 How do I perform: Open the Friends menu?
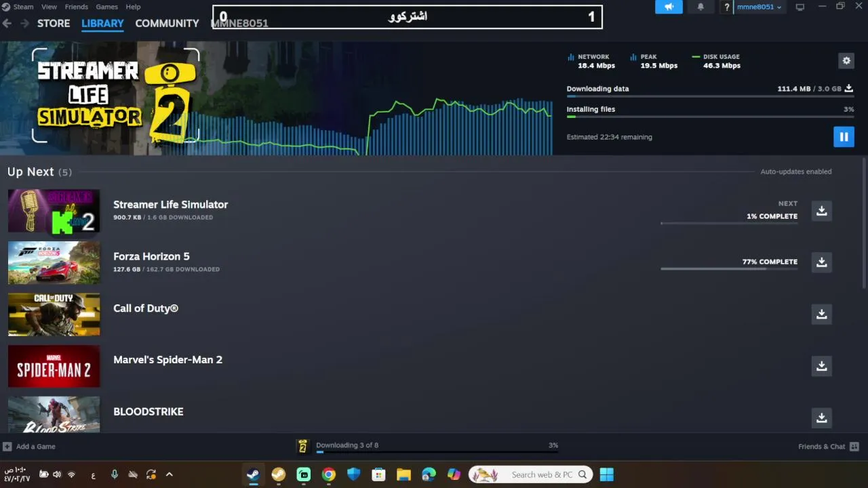coord(76,7)
